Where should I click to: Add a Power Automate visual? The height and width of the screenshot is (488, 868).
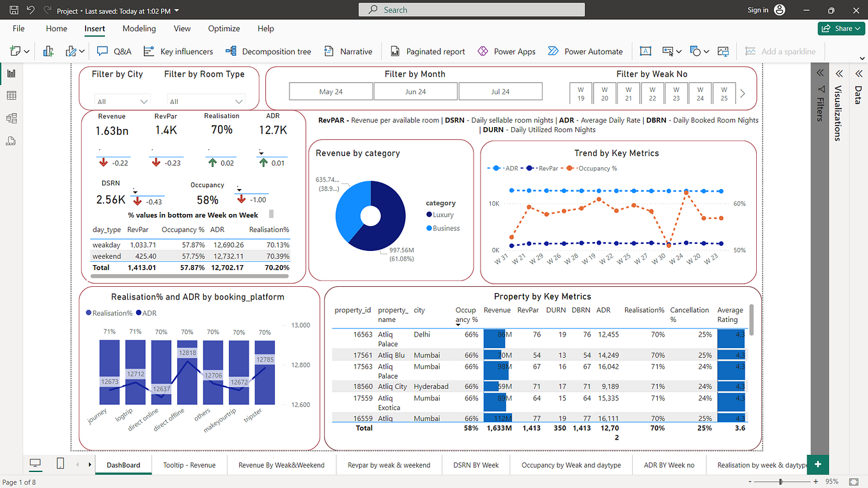(585, 51)
